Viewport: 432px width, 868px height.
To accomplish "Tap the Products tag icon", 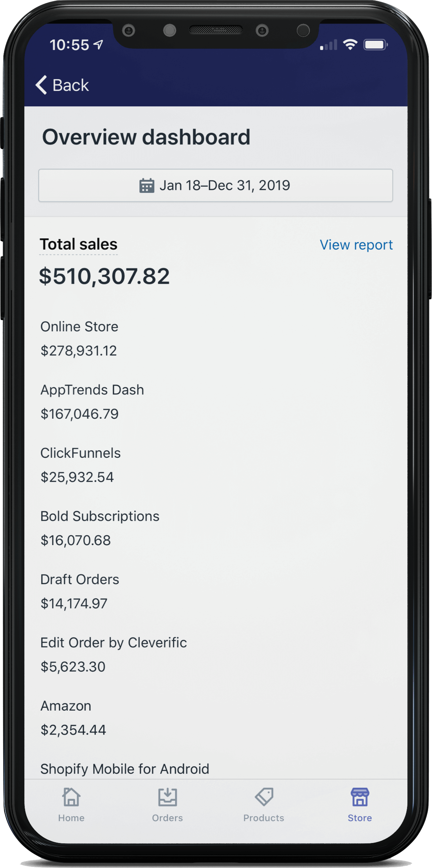I will tap(264, 797).
